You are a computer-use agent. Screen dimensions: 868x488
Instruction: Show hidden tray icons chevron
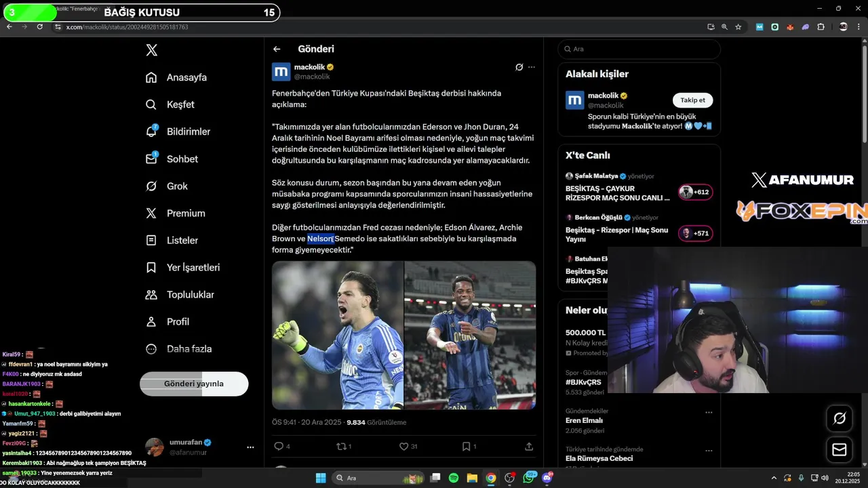click(x=773, y=478)
